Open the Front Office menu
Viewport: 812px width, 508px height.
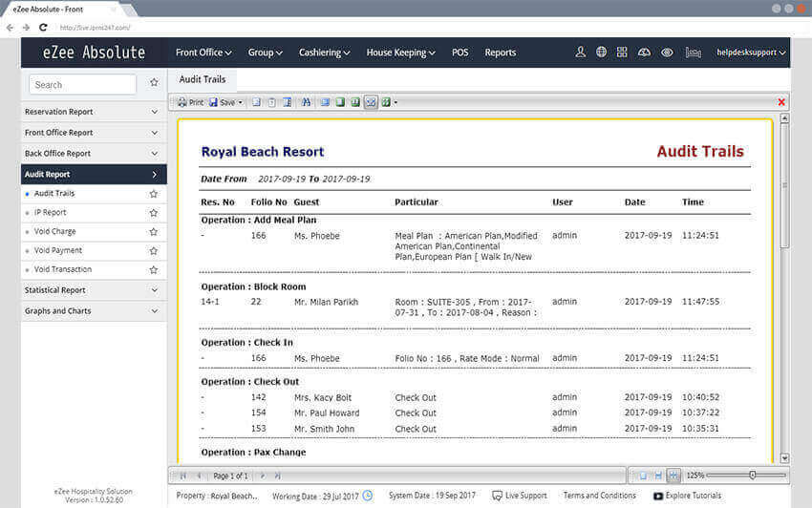tap(203, 53)
